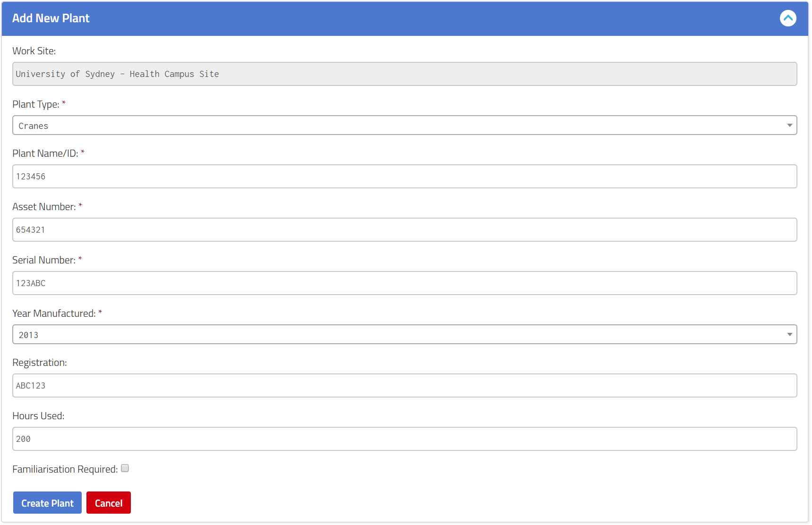The width and height of the screenshot is (812, 525).
Task: Click the Asset Number label
Action: coord(44,207)
